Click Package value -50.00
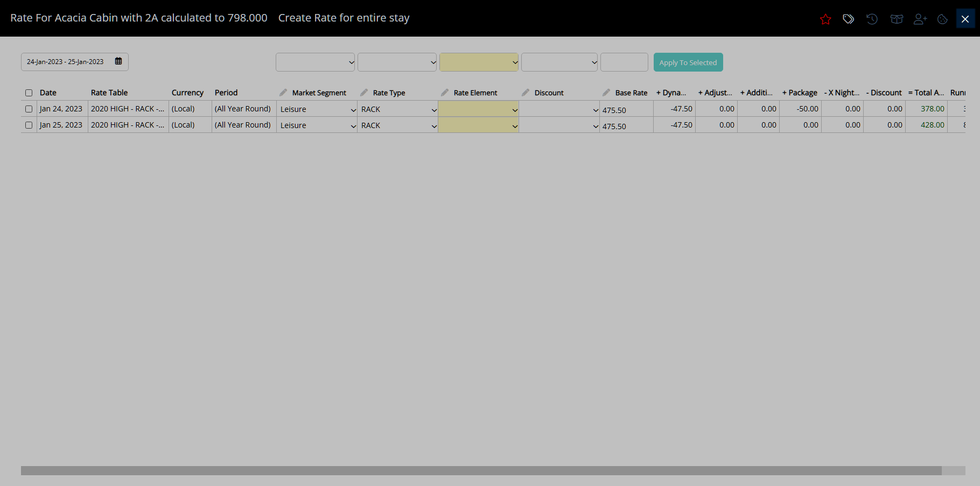Viewport: 980px width, 486px height. [808, 109]
